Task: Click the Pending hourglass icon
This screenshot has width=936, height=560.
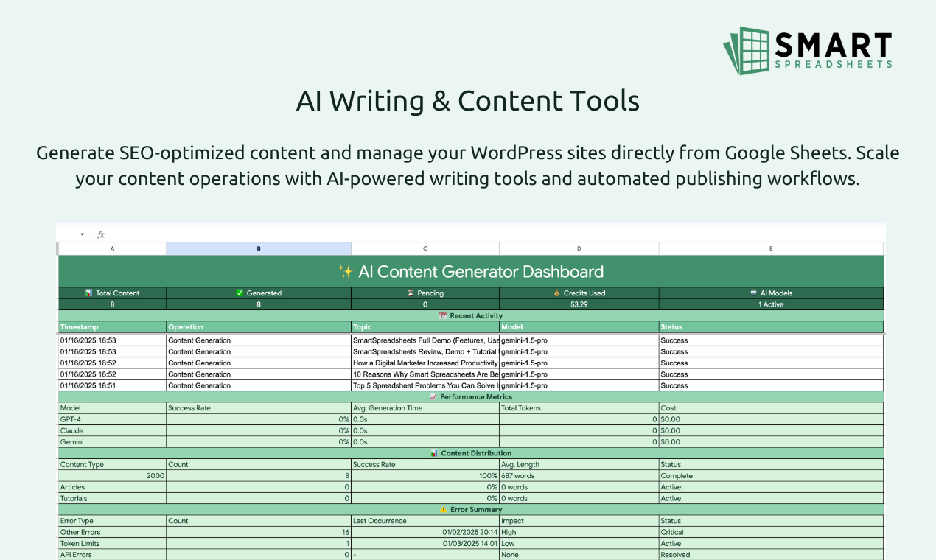Action: 411,293
